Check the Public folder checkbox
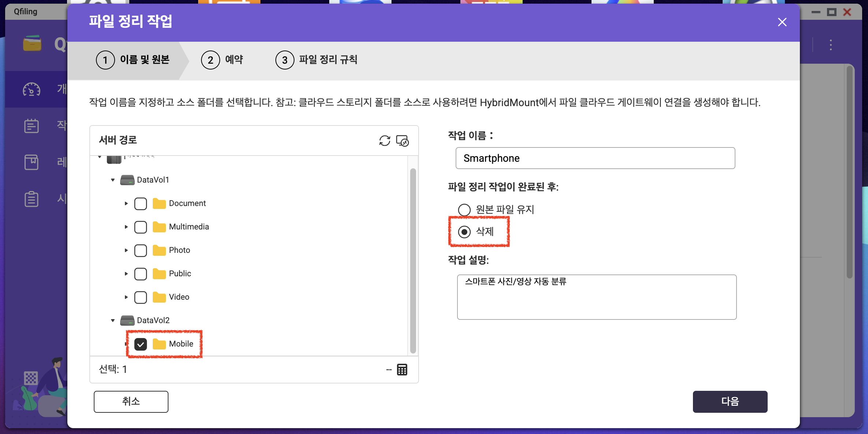 click(141, 274)
